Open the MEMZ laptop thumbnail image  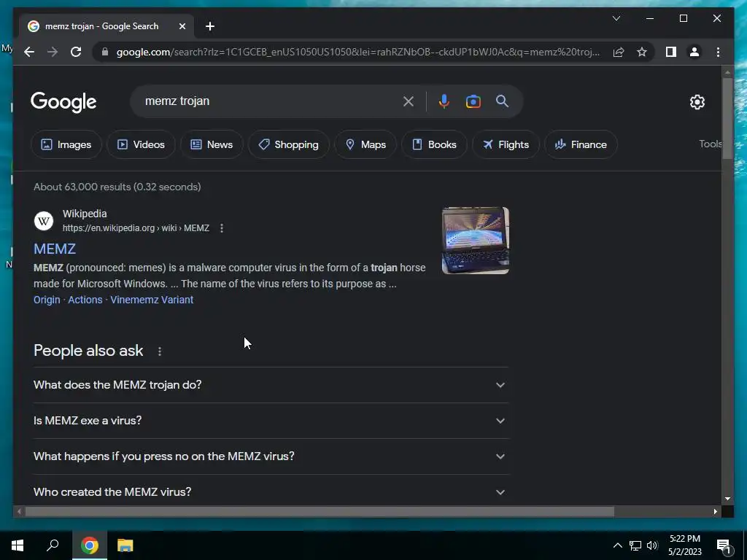pos(476,241)
